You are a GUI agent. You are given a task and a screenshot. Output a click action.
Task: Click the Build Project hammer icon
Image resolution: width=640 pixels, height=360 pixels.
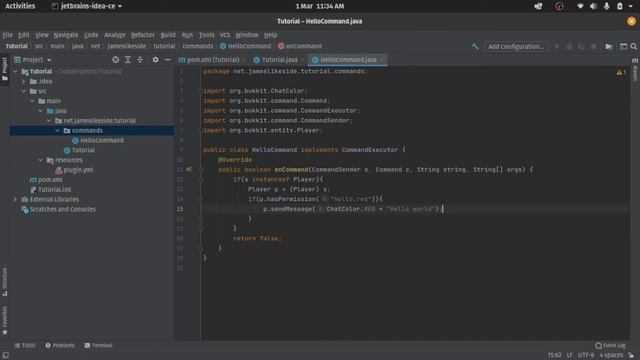click(475, 47)
